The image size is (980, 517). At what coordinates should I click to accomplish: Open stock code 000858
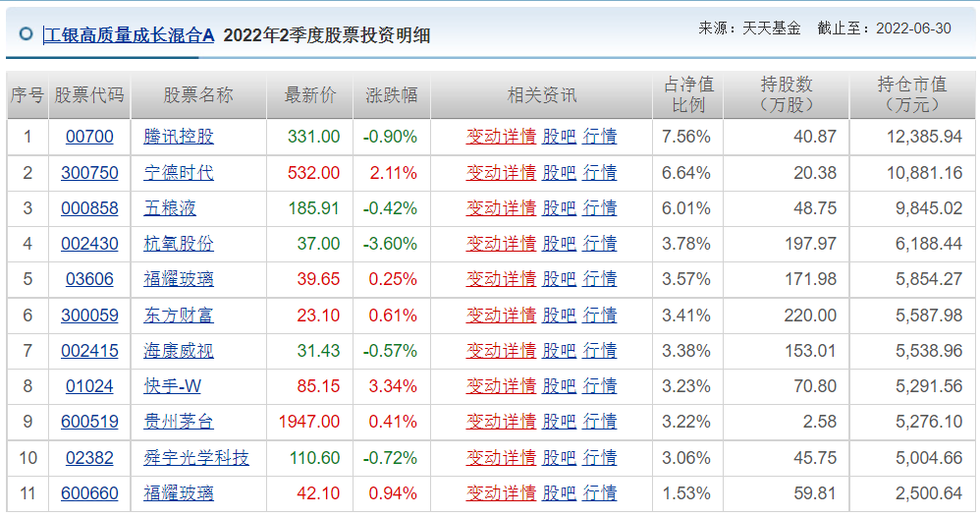point(89,208)
